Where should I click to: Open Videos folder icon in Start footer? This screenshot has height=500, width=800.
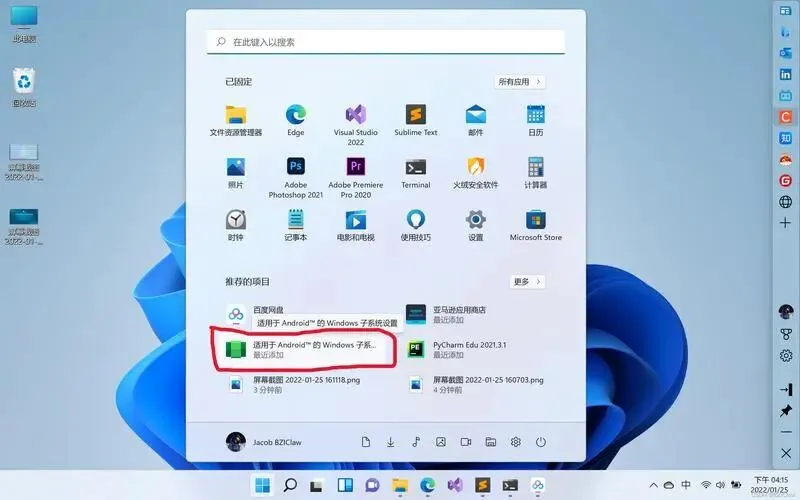[466, 442]
